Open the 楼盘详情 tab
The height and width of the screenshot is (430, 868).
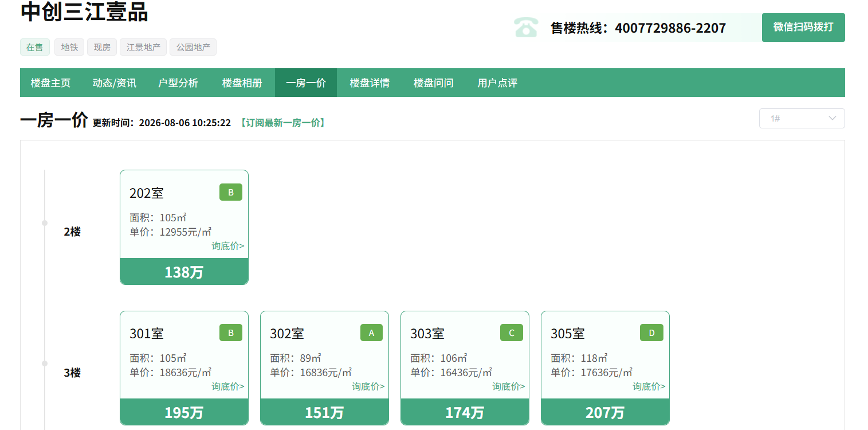coord(370,83)
